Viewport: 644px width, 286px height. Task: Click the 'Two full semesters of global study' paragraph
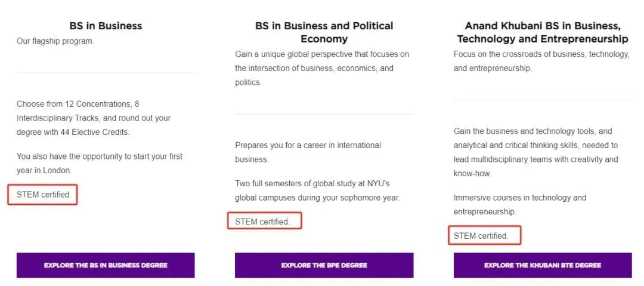click(x=317, y=189)
